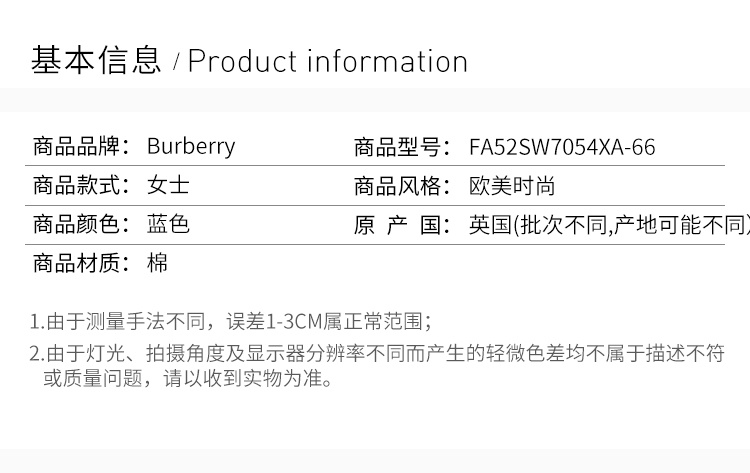
Task: Click note 1 about 1-3CM measurement error
Action: coord(231,321)
